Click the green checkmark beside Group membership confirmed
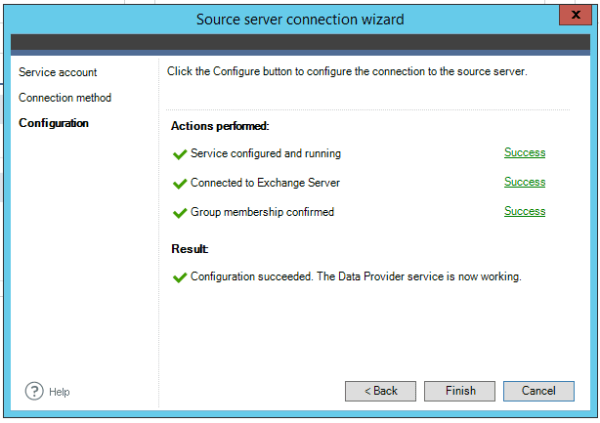Viewport: 600px width, 423px height. [180, 212]
